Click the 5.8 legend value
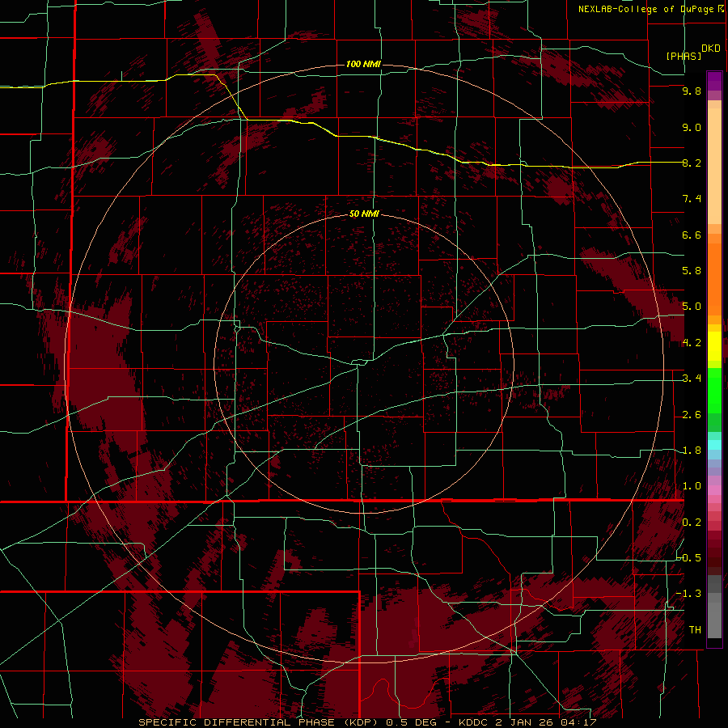Image resolution: width=728 pixels, height=728 pixels. pyautogui.click(x=692, y=271)
